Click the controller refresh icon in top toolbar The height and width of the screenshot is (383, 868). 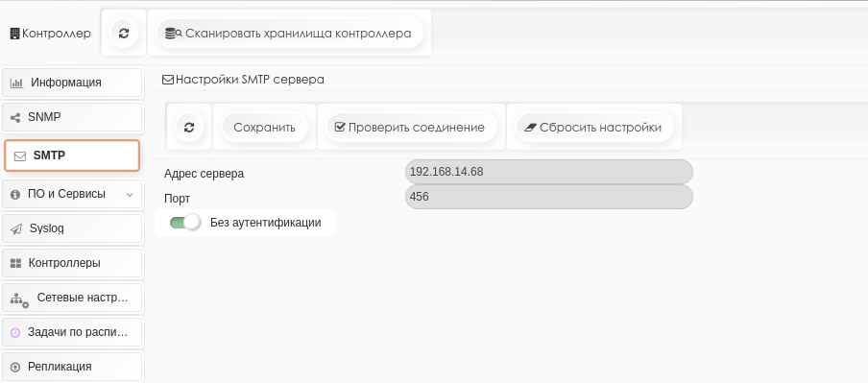(x=124, y=34)
